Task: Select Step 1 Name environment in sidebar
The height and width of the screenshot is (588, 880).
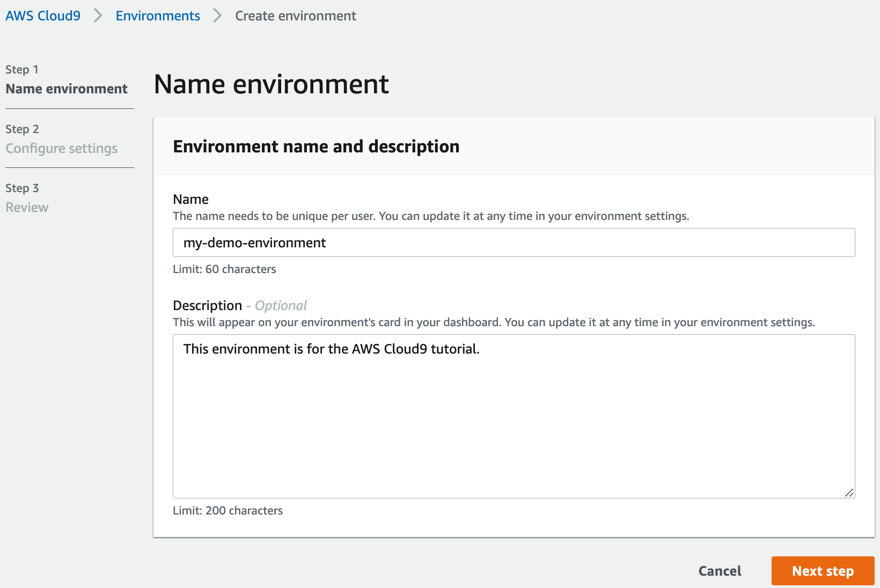Action: click(65, 89)
